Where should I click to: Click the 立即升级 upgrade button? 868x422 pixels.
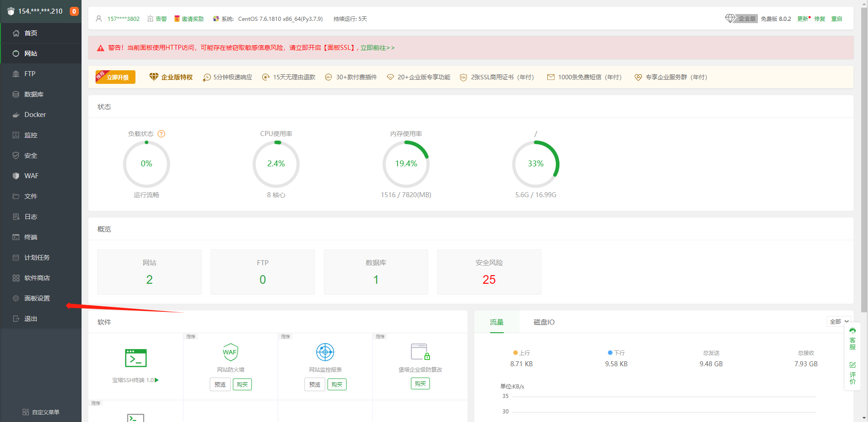point(116,77)
